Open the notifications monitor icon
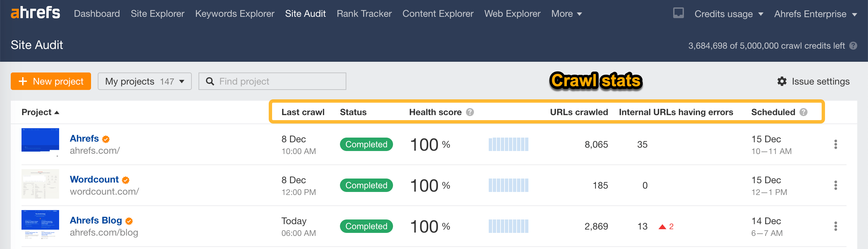The height and width of the screenshot is (249, 868). coord(678,13)
